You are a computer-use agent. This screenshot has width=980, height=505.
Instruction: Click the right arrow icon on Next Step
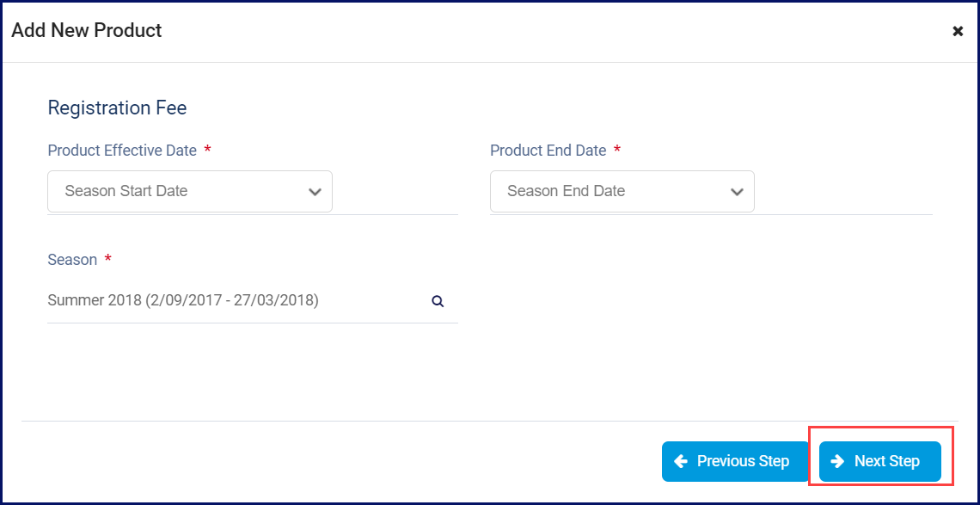click(x=837, y=462)
